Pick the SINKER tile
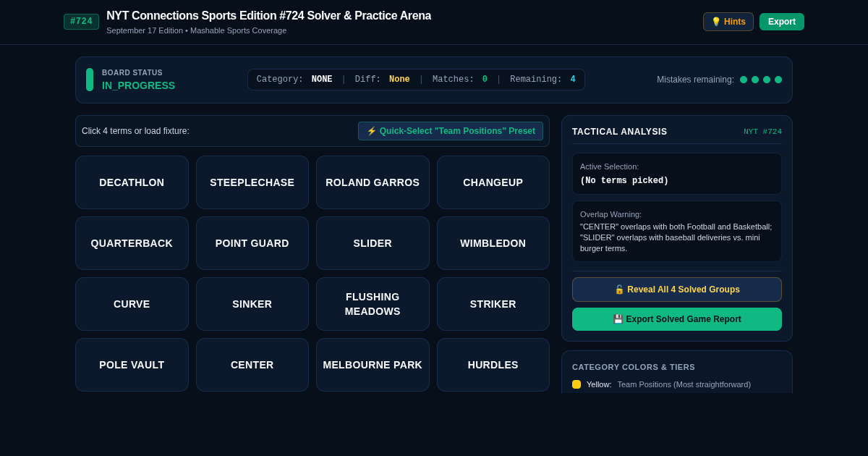Image resolution: width=868 pixels, height=456 pixels. pos(252,304)
